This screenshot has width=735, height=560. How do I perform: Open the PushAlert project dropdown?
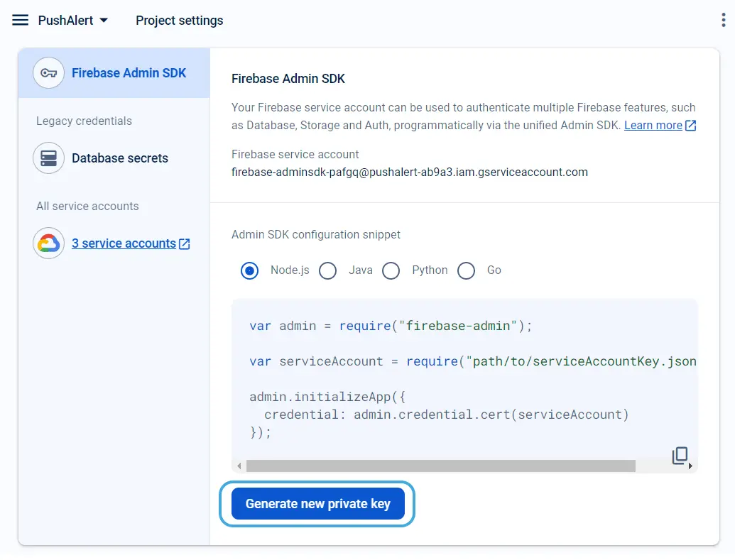(x=73, y=20)
